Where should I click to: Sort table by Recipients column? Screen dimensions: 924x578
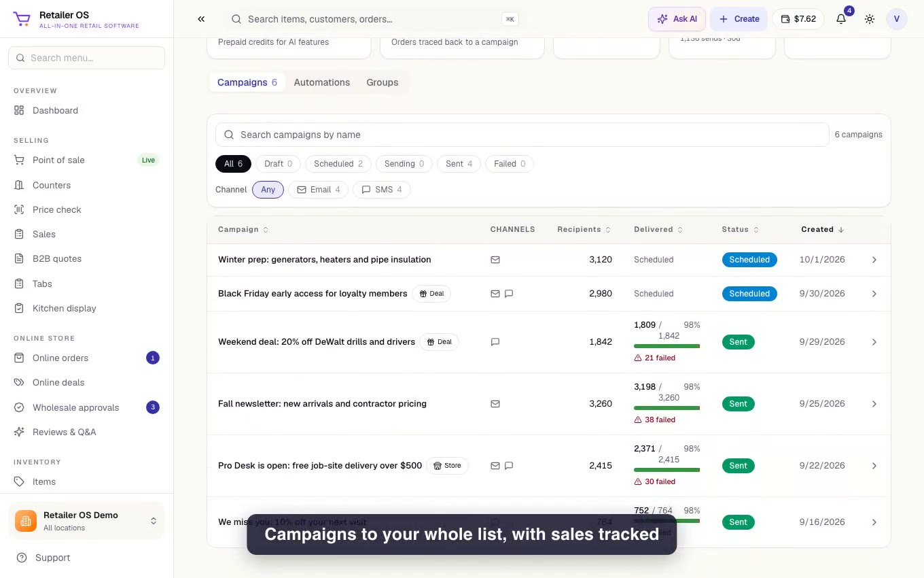584,230
